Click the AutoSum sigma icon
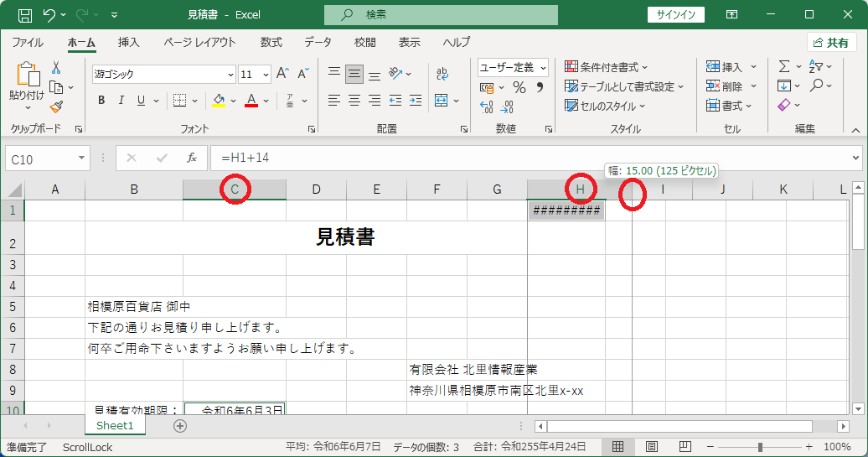Image resolution: width=868 pixels, height=457 pixels. [784, 67]
